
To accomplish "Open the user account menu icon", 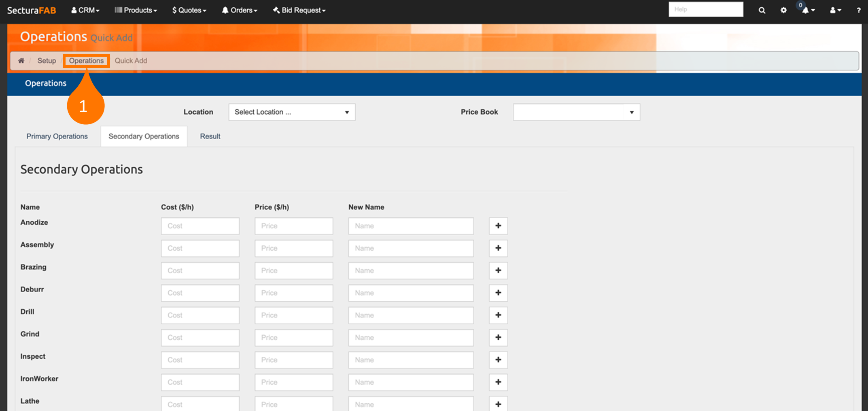I will (x=835, y=11).
